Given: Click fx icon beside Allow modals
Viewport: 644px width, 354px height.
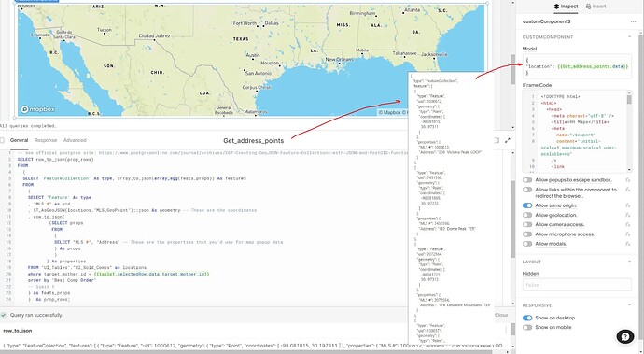Looking at the screenshot, I should coord(627,244).
